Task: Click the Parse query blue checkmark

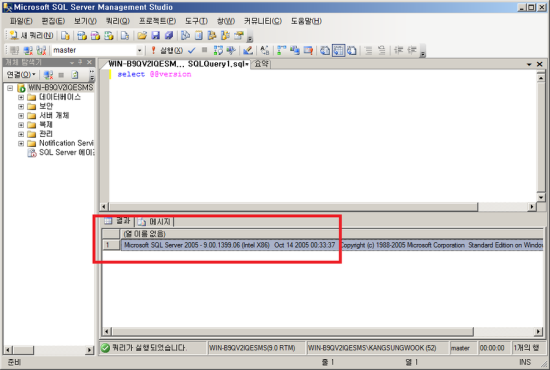Action: (x=191, y=51)
